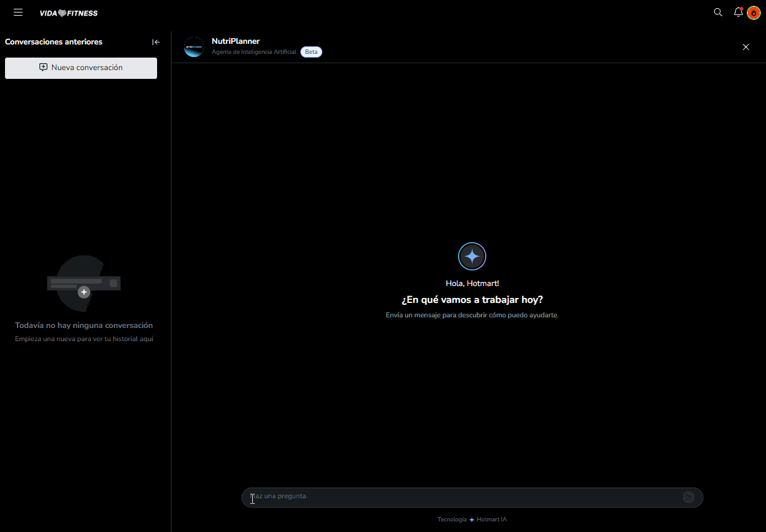Click the plus icon in empty-history illustration

coord(84,292)
